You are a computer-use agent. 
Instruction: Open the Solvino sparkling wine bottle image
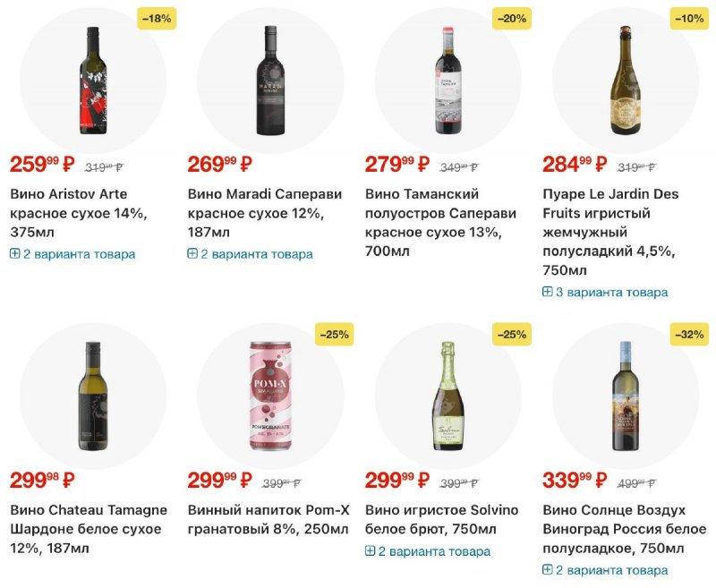(447, 396)
